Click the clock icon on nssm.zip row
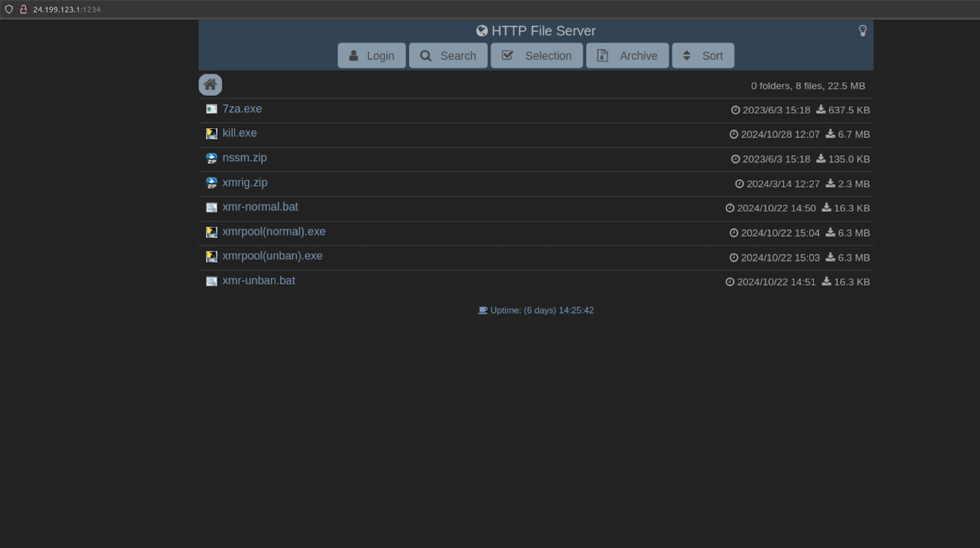 735,159
